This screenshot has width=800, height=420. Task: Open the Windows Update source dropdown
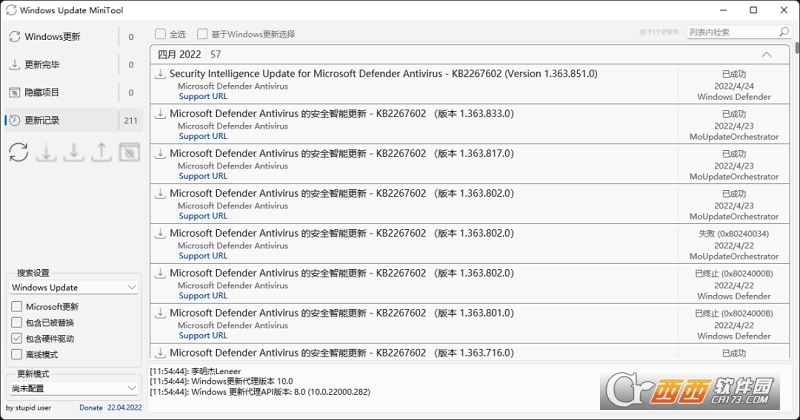pos(74,287)
